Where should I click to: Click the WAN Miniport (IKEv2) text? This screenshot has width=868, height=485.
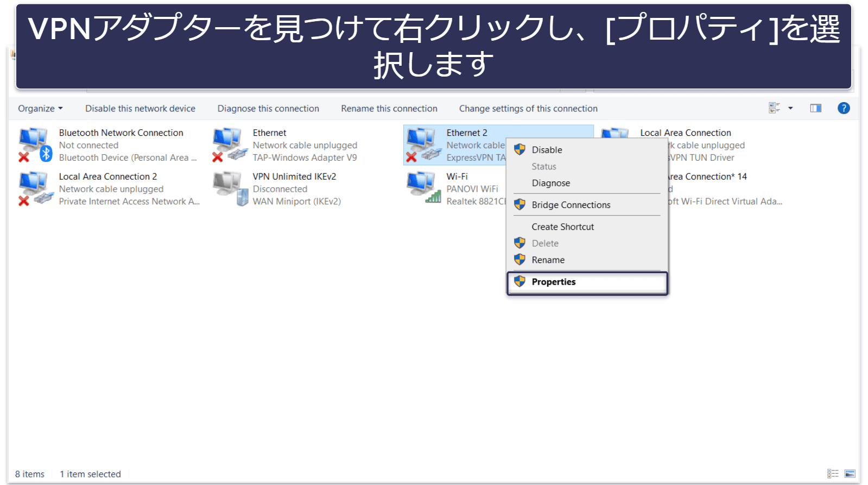tap(296, 201)
